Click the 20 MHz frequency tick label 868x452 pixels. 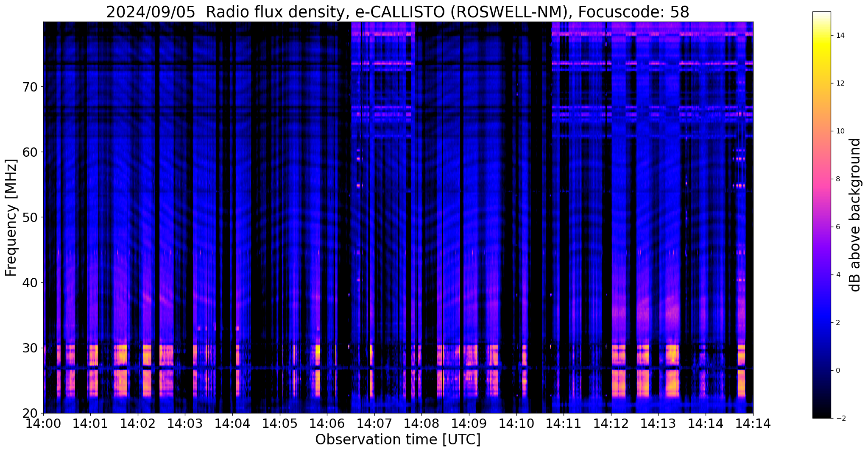point(30,413)
